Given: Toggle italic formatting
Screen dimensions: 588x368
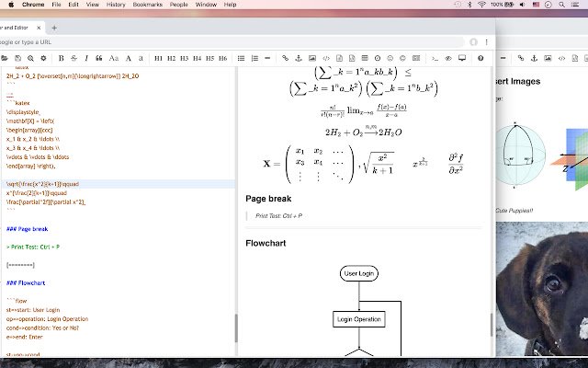Looking at the screenshot, I should tap(86, 58).
